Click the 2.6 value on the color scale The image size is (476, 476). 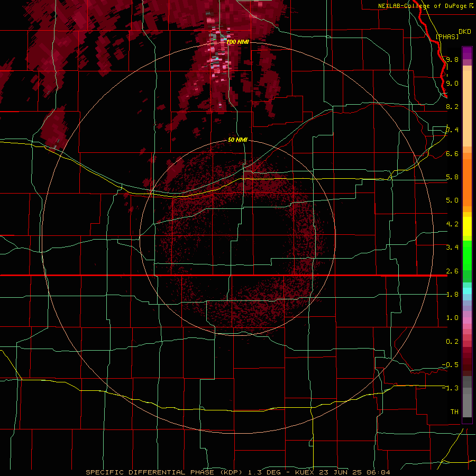pos(452,271)
